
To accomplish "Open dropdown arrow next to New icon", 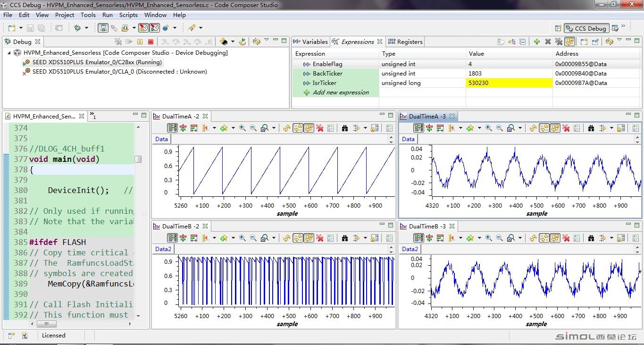I will click(x=20, y=28).
